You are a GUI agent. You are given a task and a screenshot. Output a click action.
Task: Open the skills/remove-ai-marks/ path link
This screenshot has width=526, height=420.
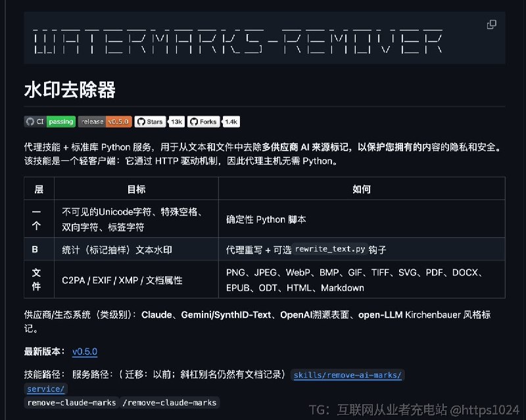point(348,375)
